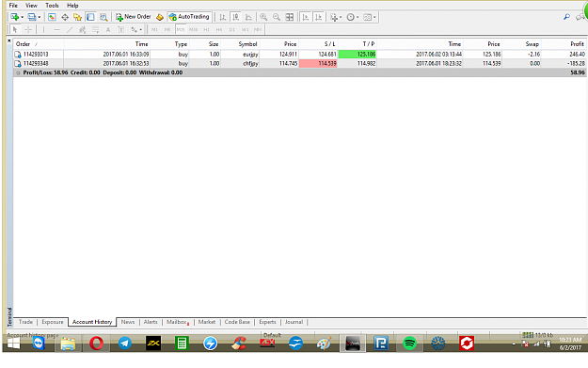
Task: Switch to the Trade tab
Action: click(x=25, y=322)
